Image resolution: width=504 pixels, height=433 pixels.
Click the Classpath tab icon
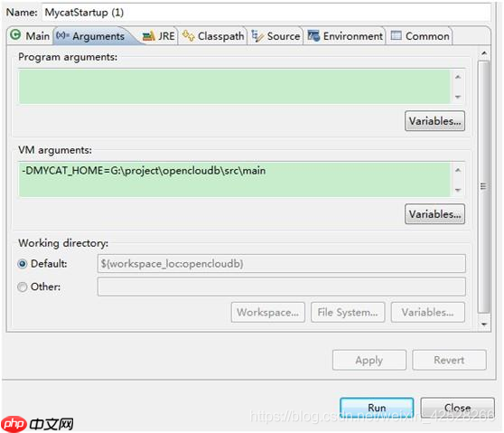189,35
